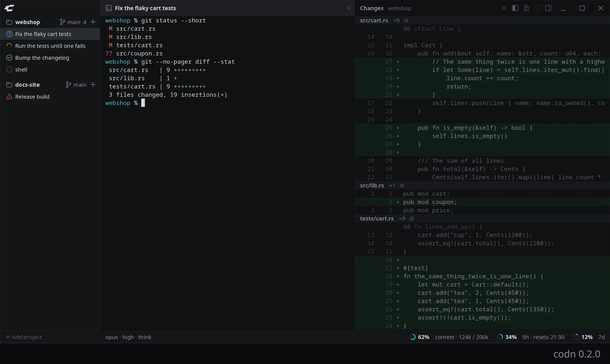Viewport: 610px width, 364px height.
Task: Collapse the webshop project folder
Action: (9, 22)
